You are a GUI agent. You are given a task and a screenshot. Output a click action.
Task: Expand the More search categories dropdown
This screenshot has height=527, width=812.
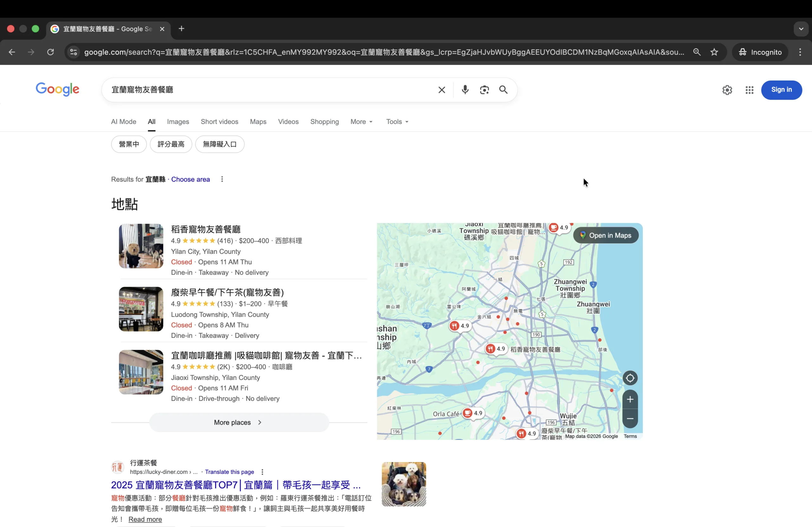[x=361, y=122]
